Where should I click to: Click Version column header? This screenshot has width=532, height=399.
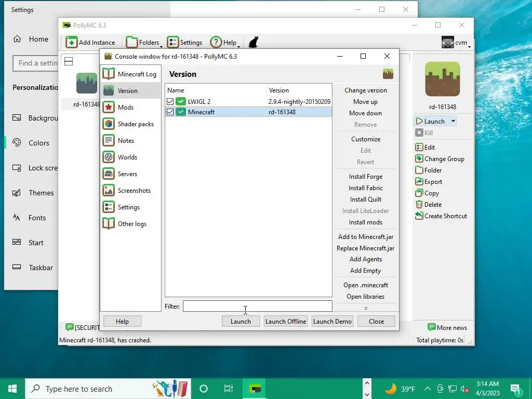[299, 90]
